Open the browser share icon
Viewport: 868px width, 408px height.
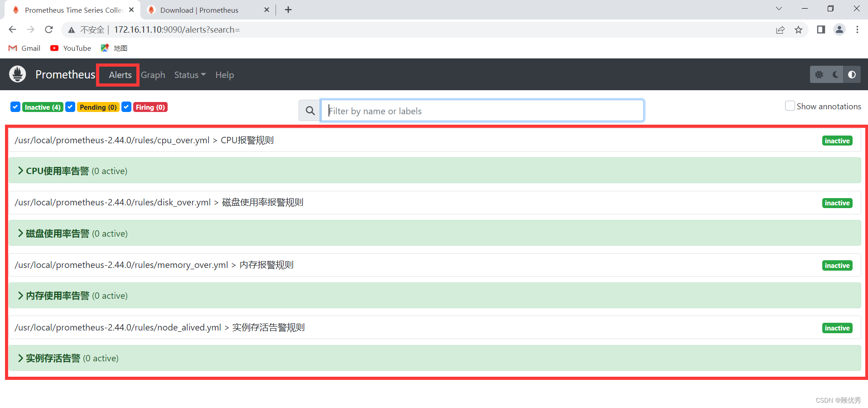(x=780, y=29)
